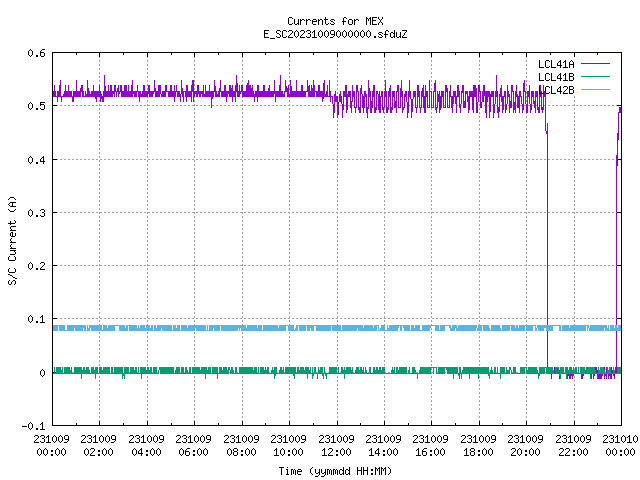The height and width of the screenshot is (480, 640).
Task: Click the blue LCL42B legend line sample
Action: (595, 89)
